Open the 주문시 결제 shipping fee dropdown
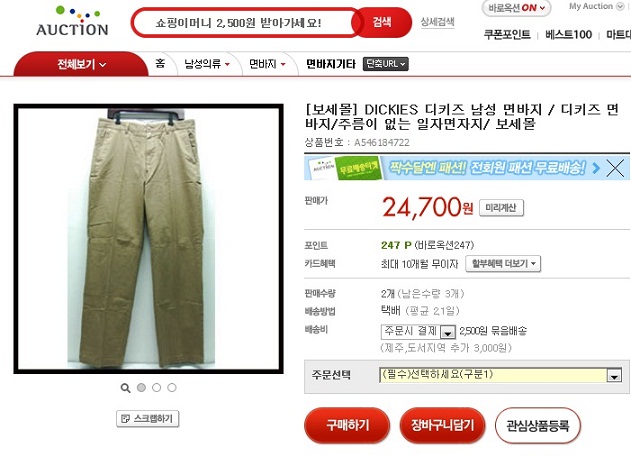This screenshot has width=631, height=457. (x=418, y=331)
